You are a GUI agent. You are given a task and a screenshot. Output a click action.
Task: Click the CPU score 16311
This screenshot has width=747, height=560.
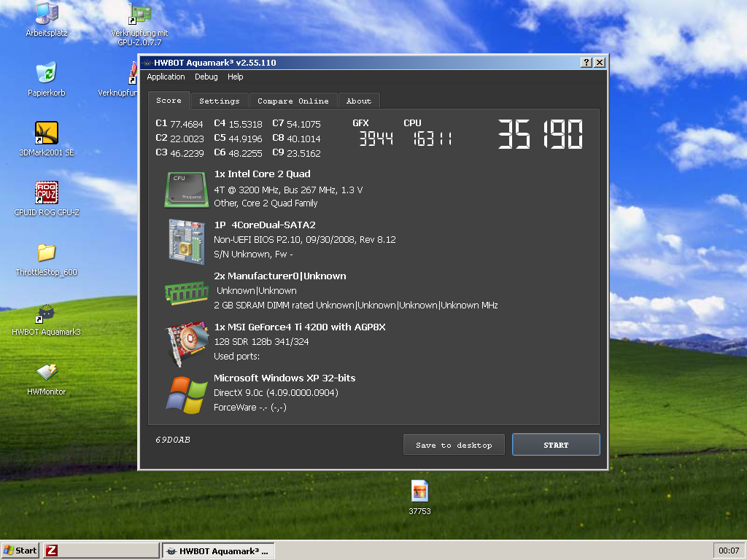click(432, 139)
